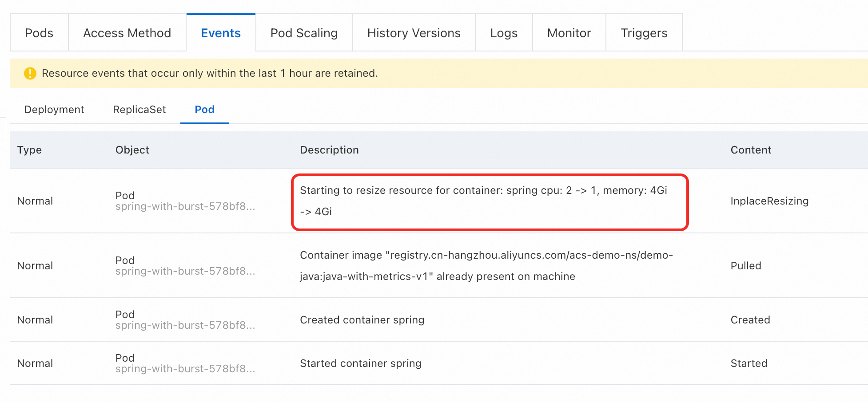Image resolution: width=868 pixels, height=402 pixels.
Task: Switch to the Monitor tab
Action: pos(569,33)
